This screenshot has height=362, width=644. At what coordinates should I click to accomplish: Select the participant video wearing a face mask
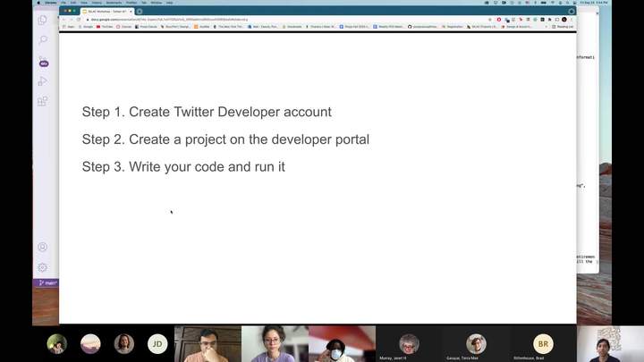(342, 344)
